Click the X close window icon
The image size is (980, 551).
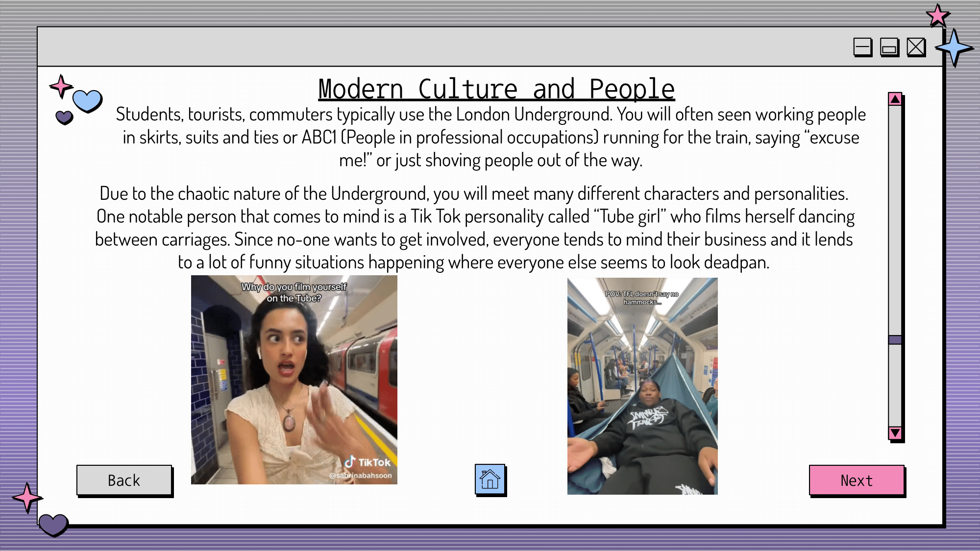[916, 48]
